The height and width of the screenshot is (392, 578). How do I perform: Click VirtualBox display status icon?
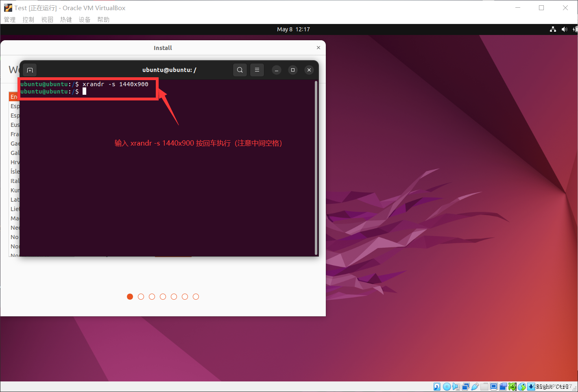click(494, 386)
